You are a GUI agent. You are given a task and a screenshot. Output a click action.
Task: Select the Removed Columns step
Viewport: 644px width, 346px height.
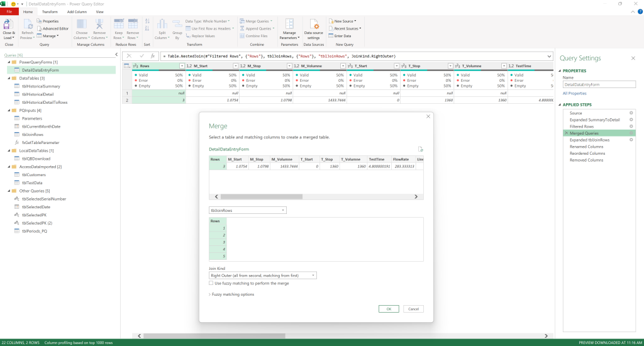pos(586,160)
